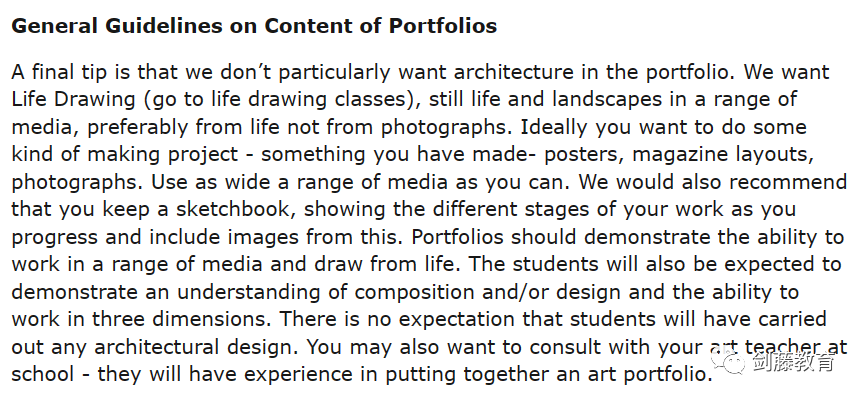Click the phrase 'magazine layouts'
This screenshot has width=863, height=399.
click(722, 155)
